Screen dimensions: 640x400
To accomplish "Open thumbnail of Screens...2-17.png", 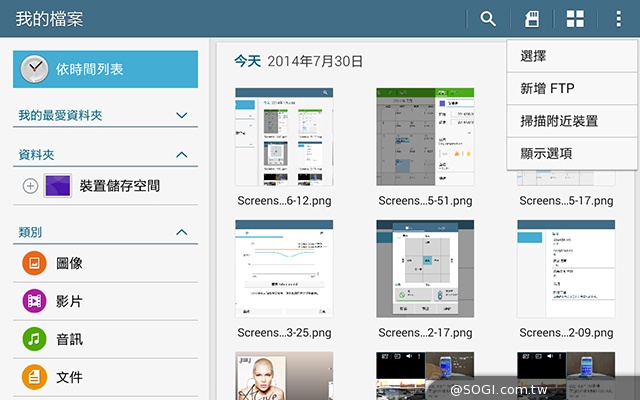I will coord(425,269).
